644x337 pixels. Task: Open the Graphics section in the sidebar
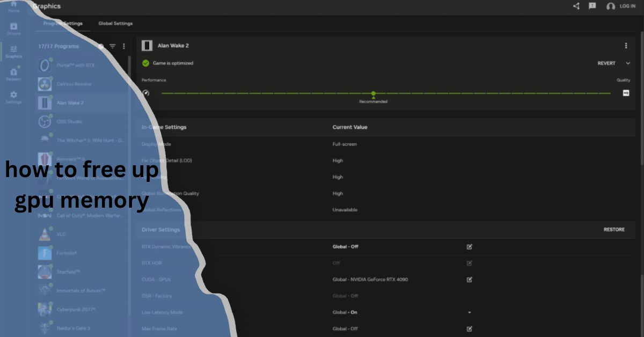tap(13, 52)
